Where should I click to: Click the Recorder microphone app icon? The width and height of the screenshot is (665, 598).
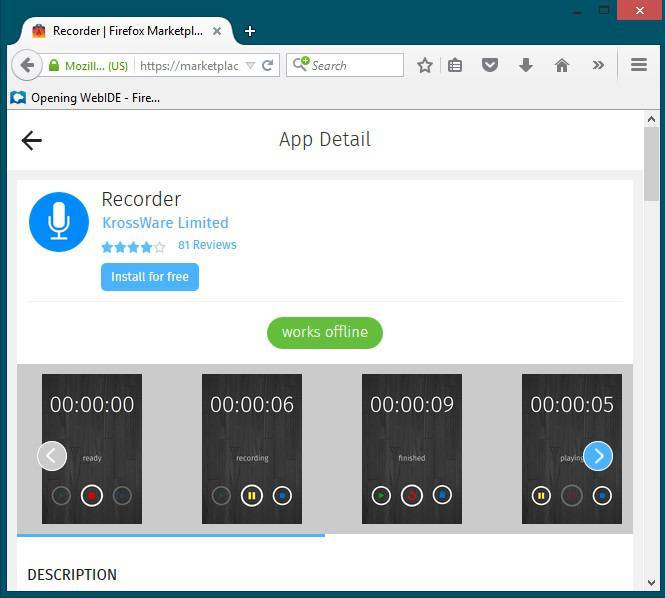(59, 222)
